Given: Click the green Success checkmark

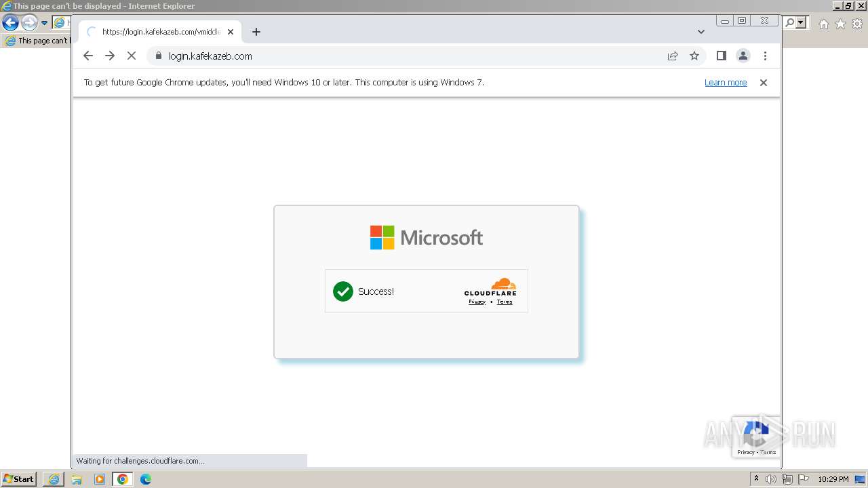Looking at the screenshot, I should coord(343,291).
